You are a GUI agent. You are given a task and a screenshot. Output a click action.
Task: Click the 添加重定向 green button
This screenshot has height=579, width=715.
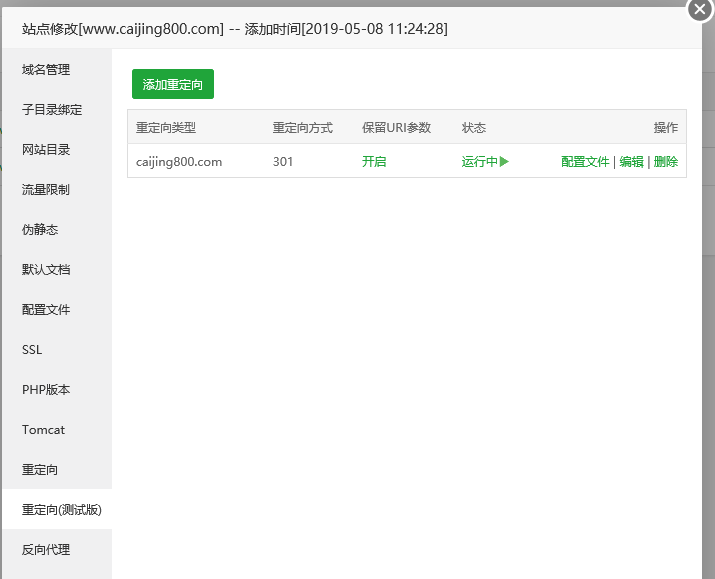coord(173,84)
